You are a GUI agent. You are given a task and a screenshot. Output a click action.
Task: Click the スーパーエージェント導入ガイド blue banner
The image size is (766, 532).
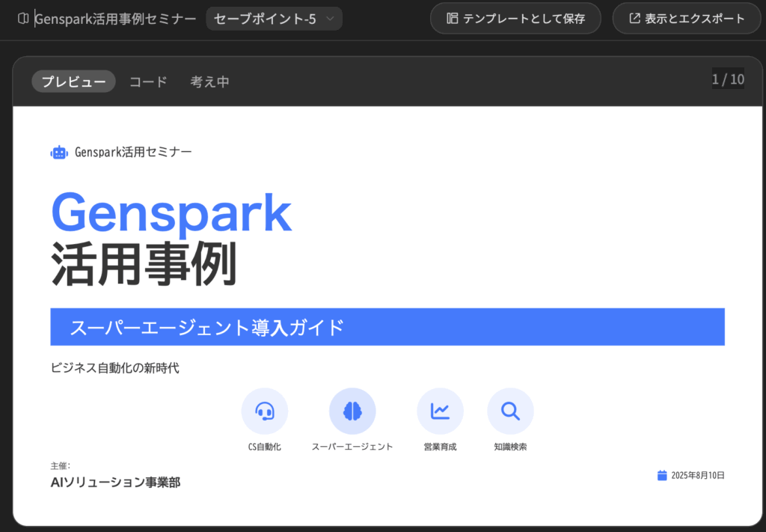point(387,327)
